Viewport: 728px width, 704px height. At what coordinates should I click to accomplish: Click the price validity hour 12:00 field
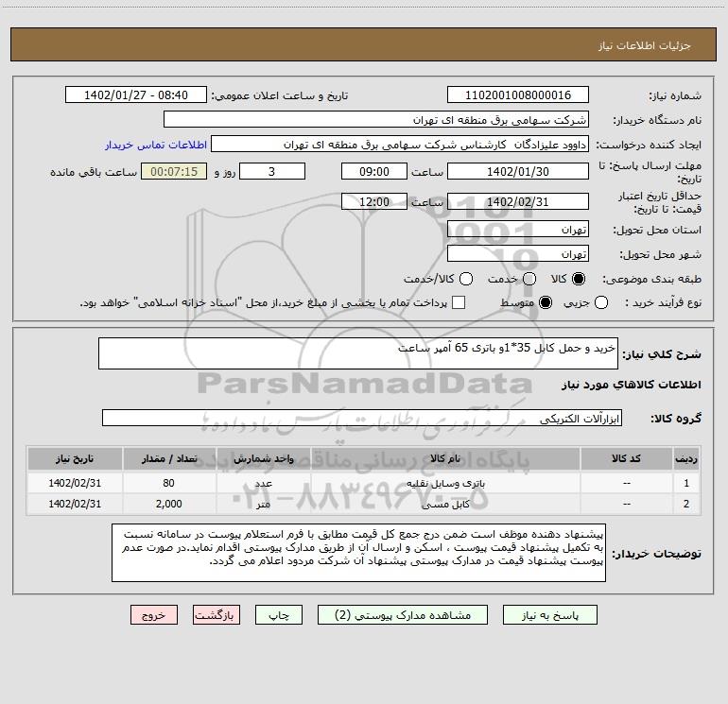(x=374, y=201)
